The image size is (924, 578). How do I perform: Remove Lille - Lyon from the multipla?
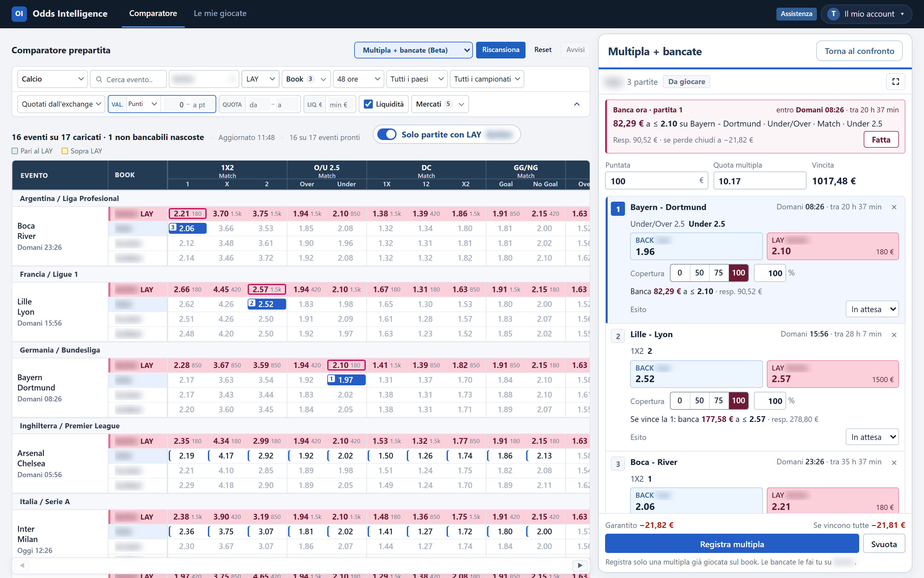pos(894,335)
